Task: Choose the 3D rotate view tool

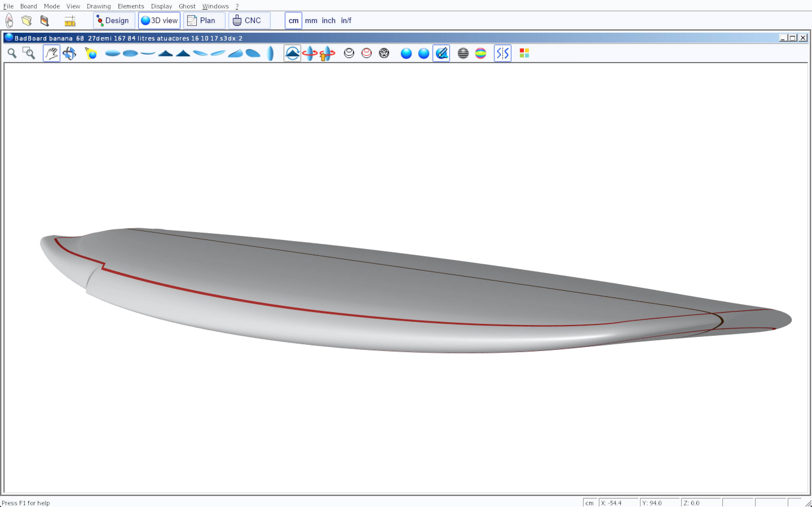Action: pos(69,53)
